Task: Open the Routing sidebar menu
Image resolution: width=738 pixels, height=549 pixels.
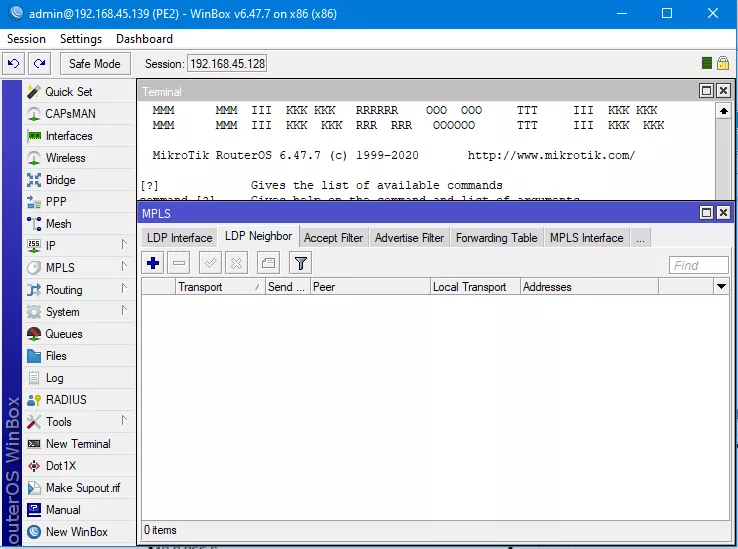Action: (79, 290)
